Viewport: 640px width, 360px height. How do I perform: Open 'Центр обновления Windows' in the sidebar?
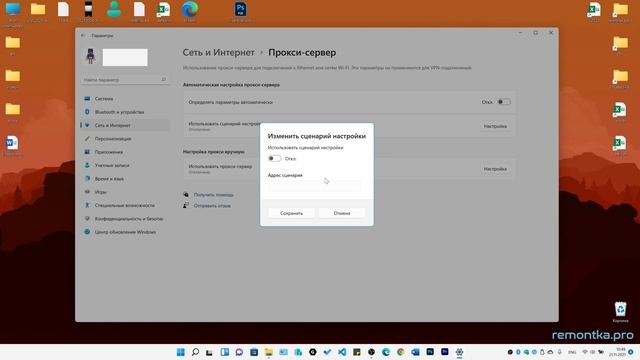pyautogui.click(x=125, y=232)
